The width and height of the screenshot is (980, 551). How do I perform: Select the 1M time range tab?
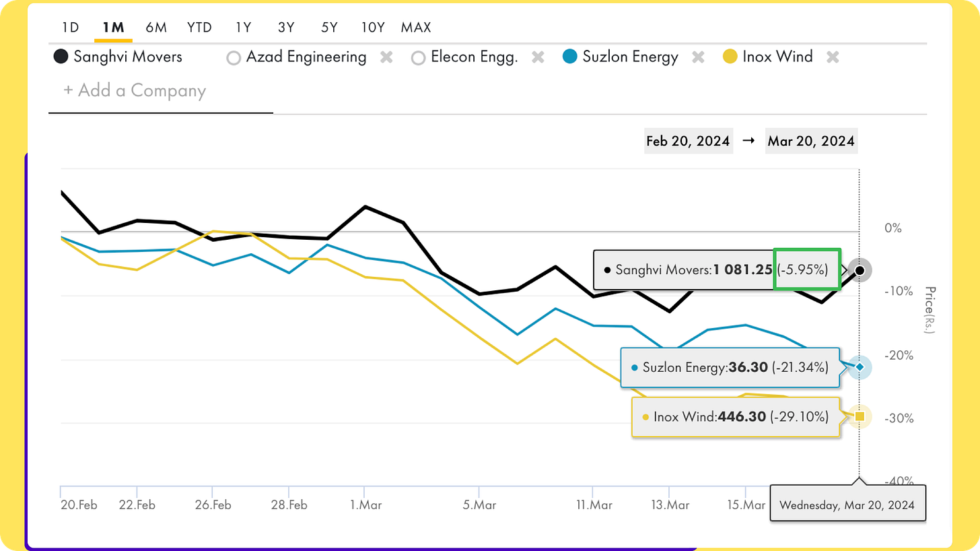pyautogui.click(x=113, y=28)
